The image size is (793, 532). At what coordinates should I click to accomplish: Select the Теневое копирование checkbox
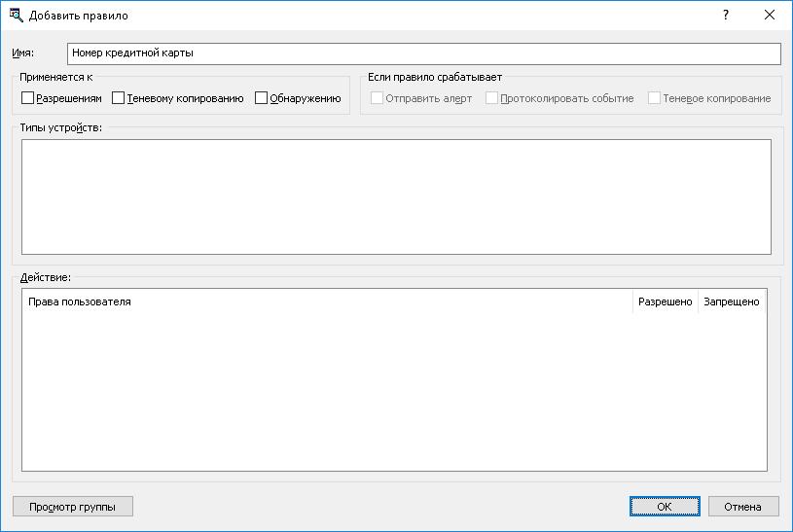(655, 98)
